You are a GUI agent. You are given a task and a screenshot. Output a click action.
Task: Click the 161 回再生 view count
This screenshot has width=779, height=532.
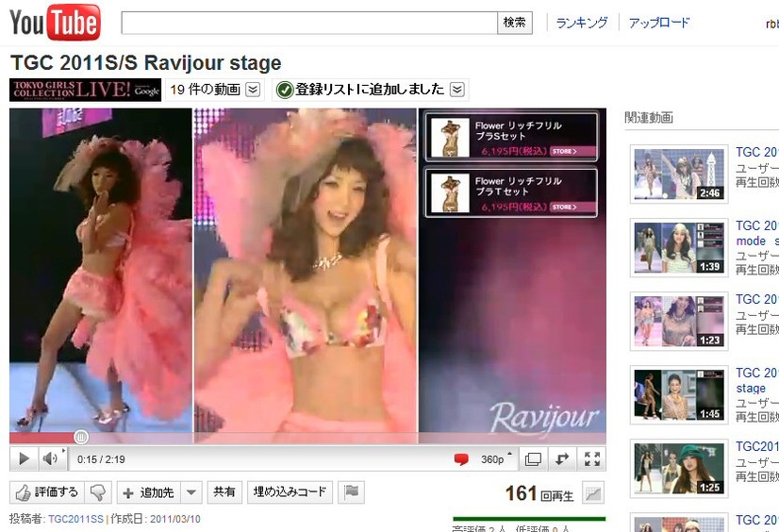[539, 493]
